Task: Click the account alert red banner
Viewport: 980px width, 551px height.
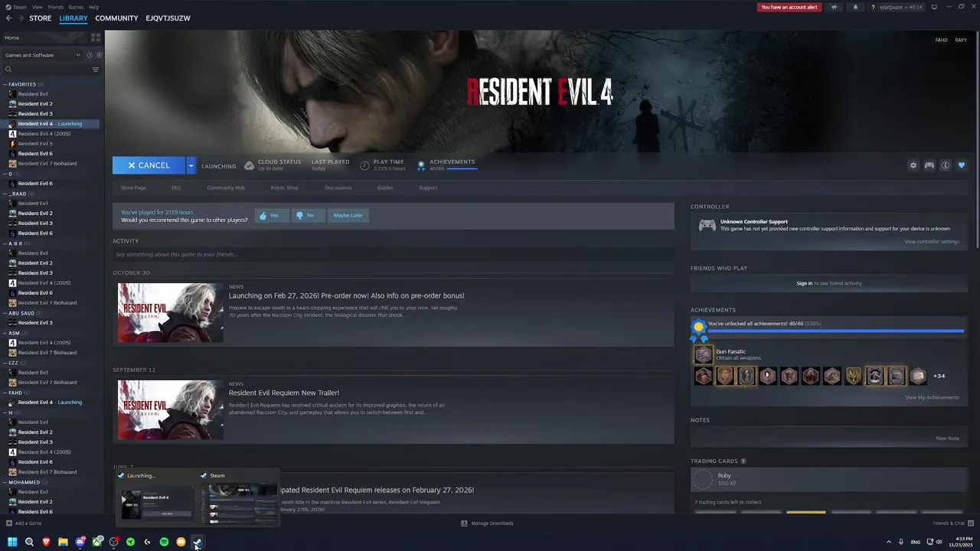Action: (x=789, y=7)
